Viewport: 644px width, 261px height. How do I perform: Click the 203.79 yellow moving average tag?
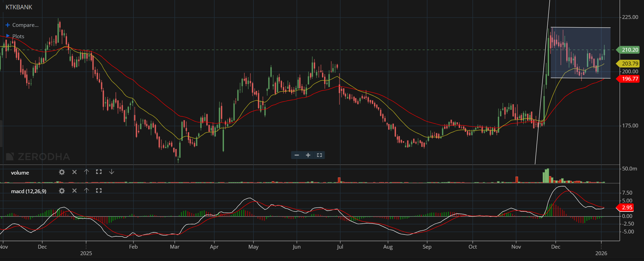pos(628,63)
